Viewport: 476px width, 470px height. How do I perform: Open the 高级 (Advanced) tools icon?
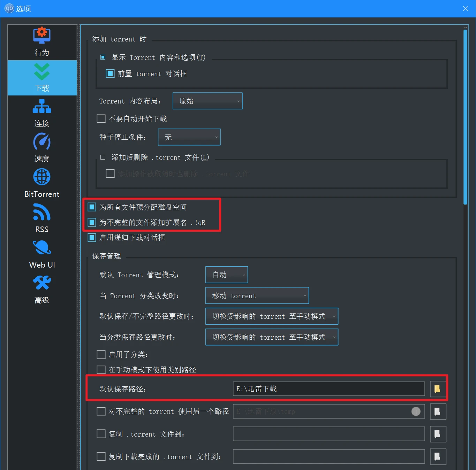pyautogui.click(x=42, y=283)
